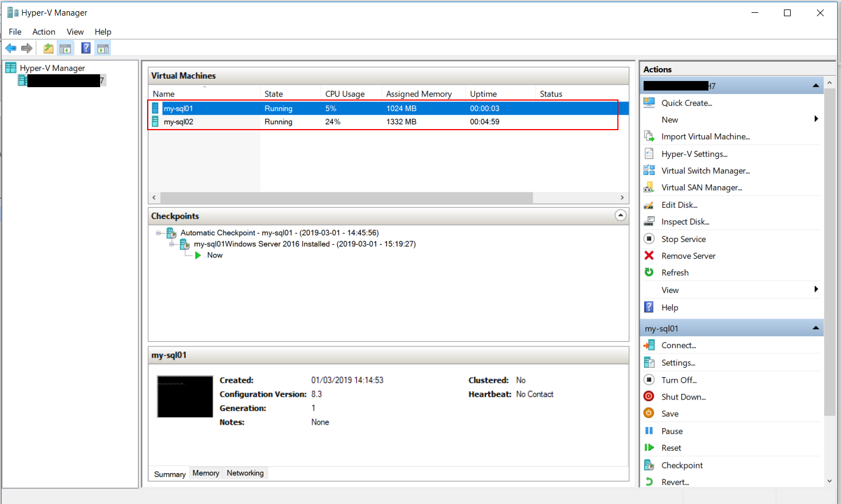
Task: Click the Hyper-V Settings icon
Action: (x=649, y=154)
